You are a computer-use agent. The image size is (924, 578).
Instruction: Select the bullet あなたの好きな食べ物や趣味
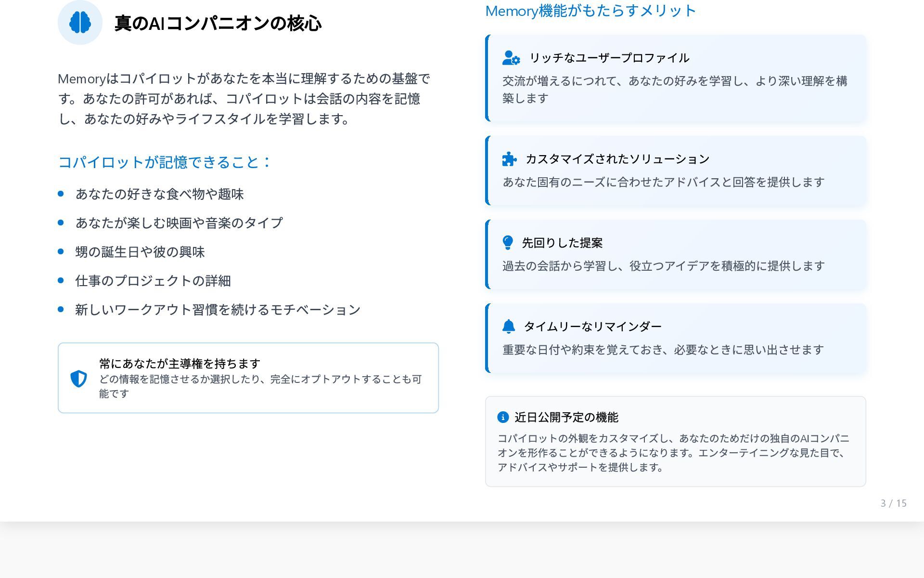[160, 194]
